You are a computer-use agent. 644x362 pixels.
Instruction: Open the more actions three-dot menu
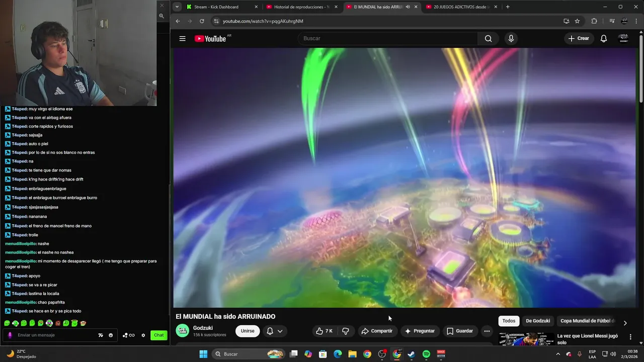[x=487, y=331]
